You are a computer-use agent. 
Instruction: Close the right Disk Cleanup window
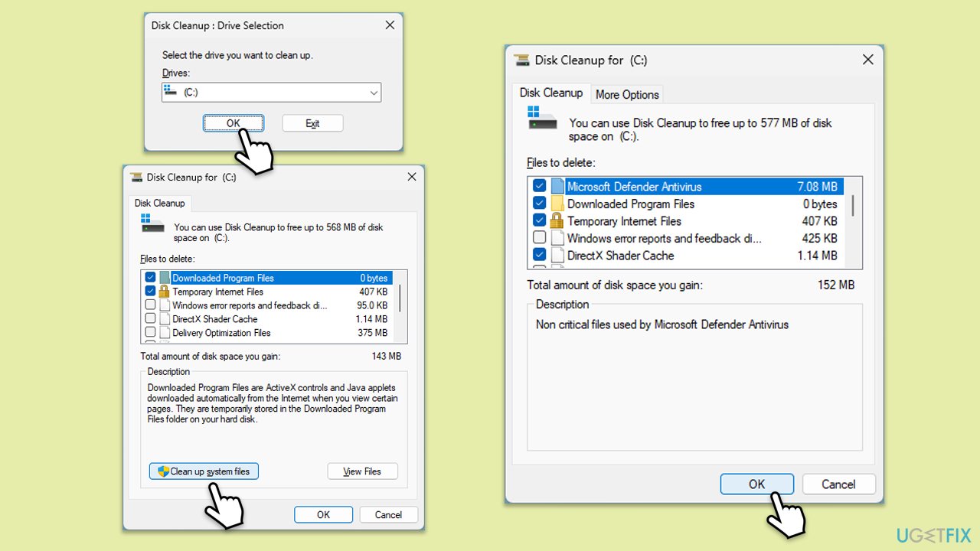867,60
